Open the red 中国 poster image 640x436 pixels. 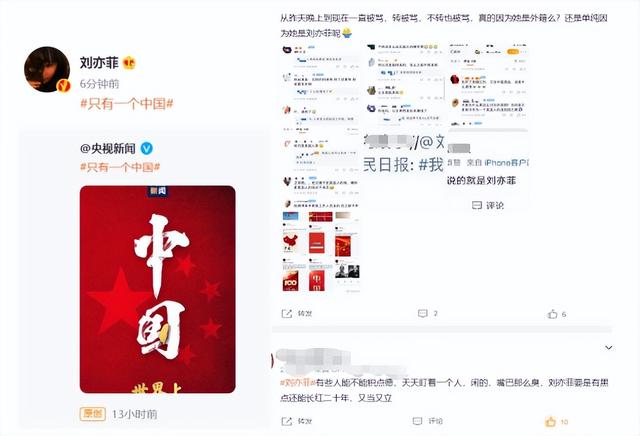158,289
